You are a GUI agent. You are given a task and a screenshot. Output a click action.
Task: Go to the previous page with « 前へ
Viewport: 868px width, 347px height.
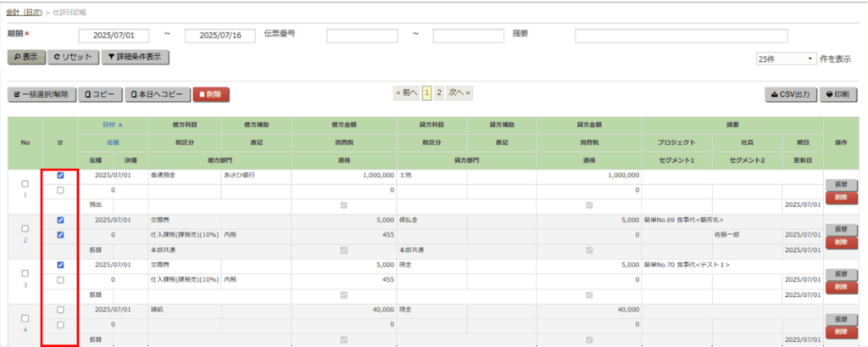pos(406,92)
